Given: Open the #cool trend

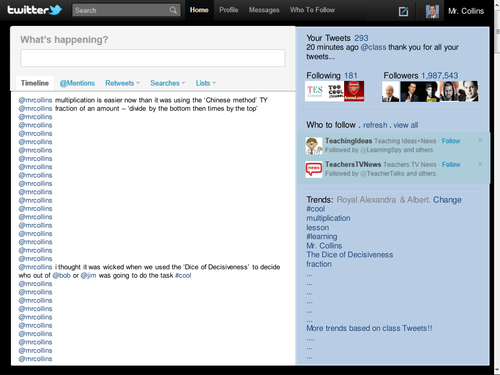Looking at the screenshot, I should (315, 209).
